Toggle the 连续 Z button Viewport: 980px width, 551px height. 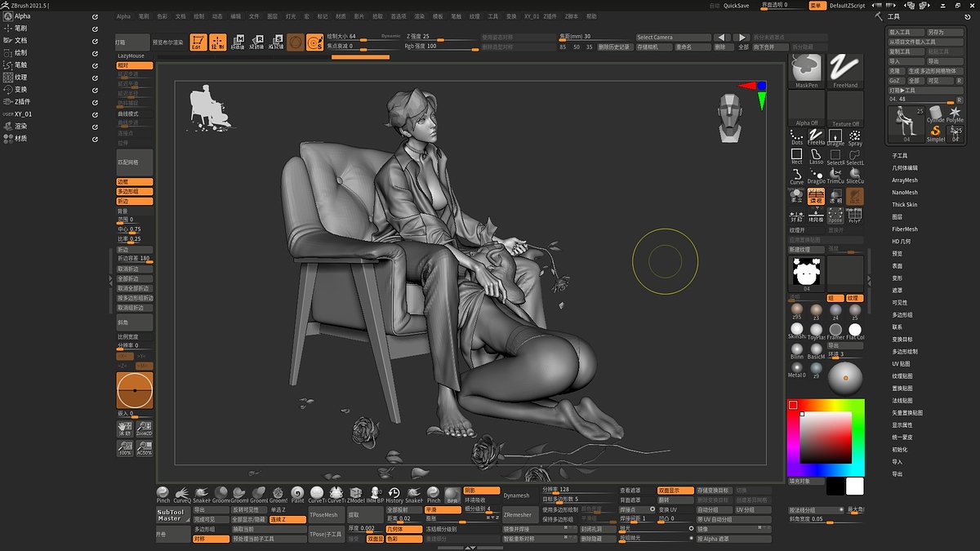tap(288, 519)
